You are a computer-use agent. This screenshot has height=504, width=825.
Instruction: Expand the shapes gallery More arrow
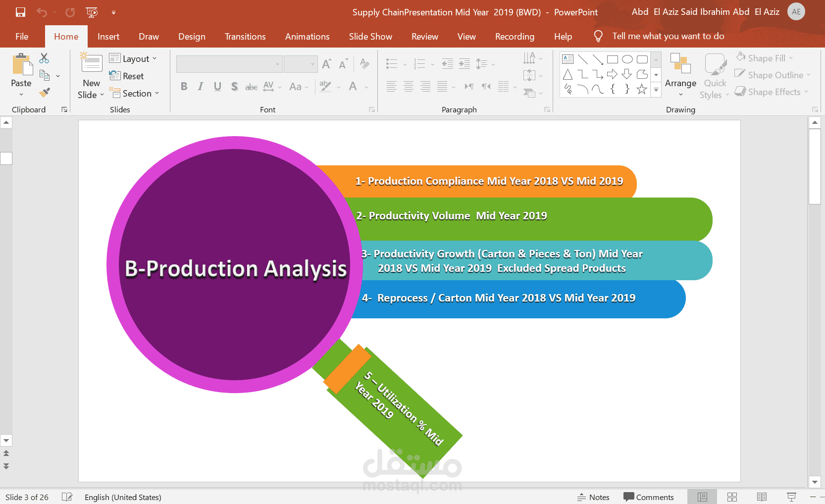656,90
